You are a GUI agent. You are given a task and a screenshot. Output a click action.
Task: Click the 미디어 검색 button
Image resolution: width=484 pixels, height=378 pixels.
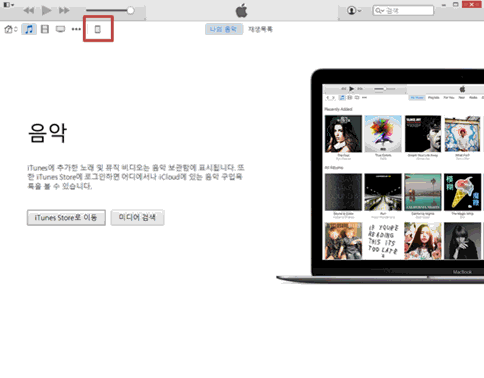[x=137, y=218]
